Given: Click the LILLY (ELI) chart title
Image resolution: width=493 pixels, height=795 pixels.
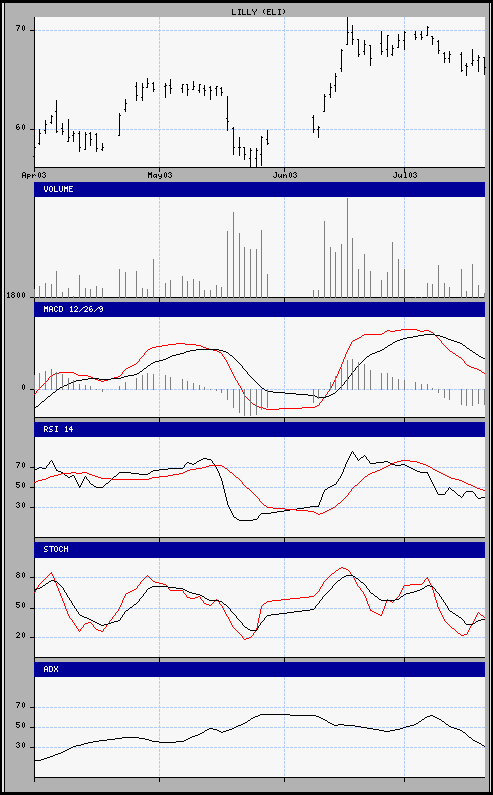Looking at the screenshot, I should pyautogui.click(x=259, y=11).
